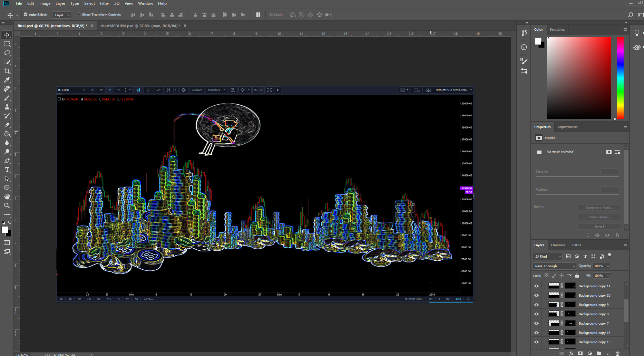The height and width of the screenshot is (356, 644).
Task: Select the Eraser tool
Action: coord(7,125)
